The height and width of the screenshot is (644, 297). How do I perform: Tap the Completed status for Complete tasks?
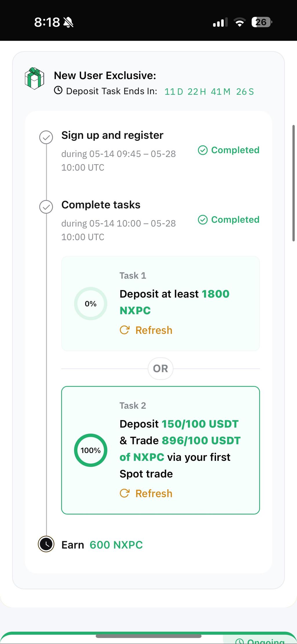coord(229,220)
